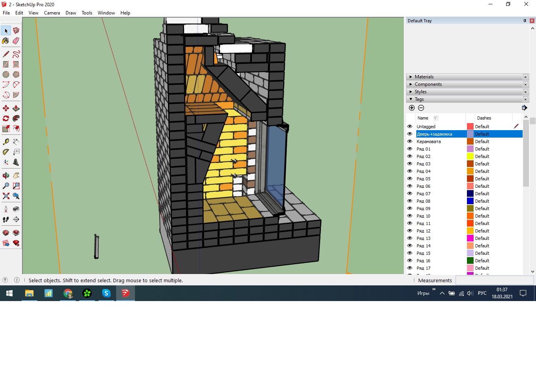The image size is (536, 392).
Task: Hide the Ряд 12 tag layer
Action: click(410, 231)
